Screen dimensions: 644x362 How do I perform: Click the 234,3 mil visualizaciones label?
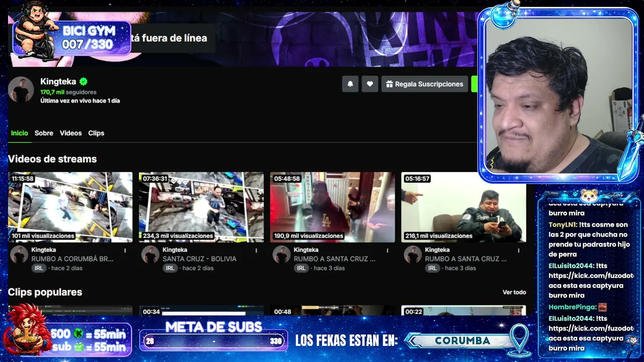(x=178, y=236)
